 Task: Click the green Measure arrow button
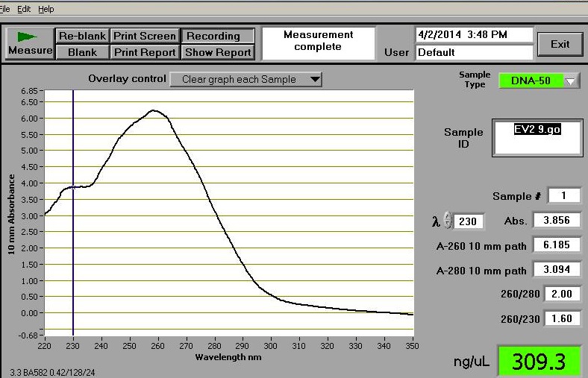(x=30, y=44)
